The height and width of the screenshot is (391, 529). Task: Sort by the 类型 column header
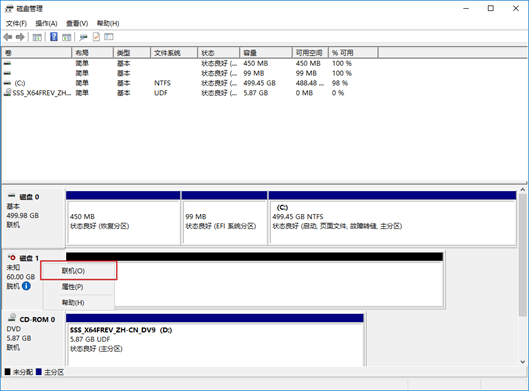point(132,53)
